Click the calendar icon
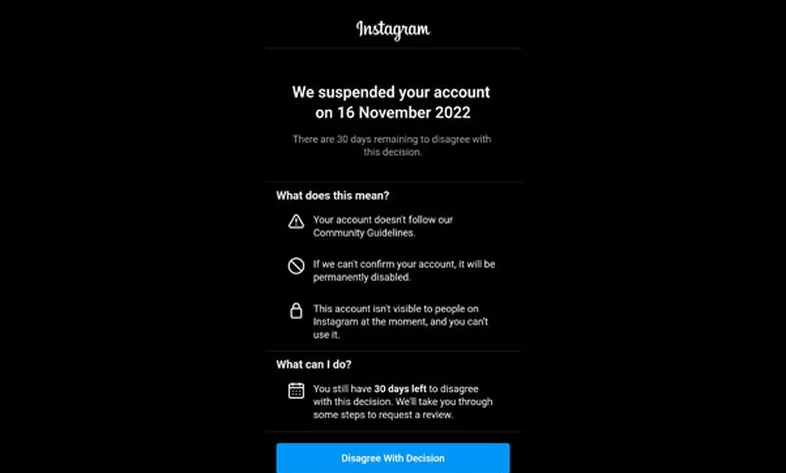The width and height of the screenshot is (786, 473). click(296, 390)
